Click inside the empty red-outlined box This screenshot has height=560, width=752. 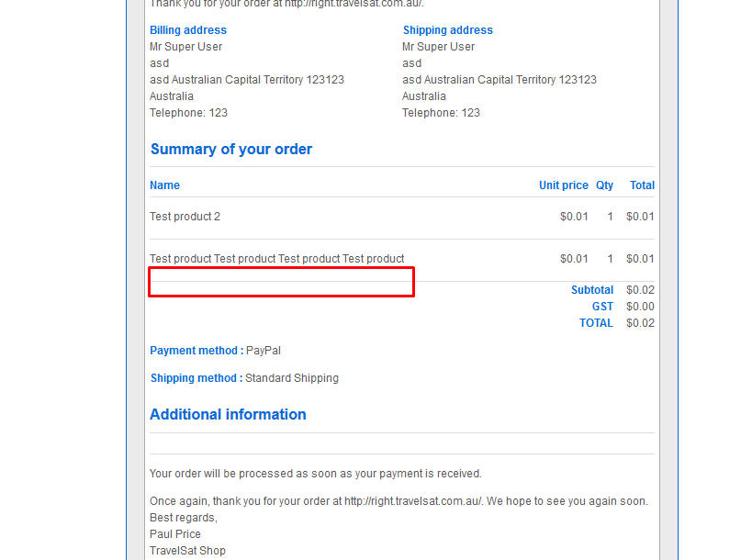click(281, 282)
